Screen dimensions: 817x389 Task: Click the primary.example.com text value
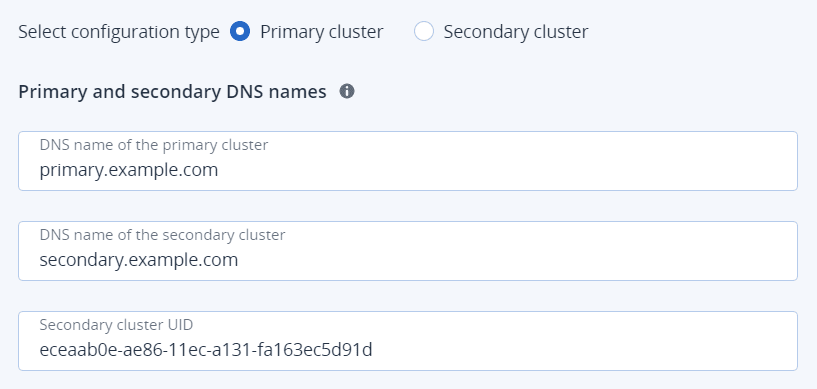(x=129, y=170)
